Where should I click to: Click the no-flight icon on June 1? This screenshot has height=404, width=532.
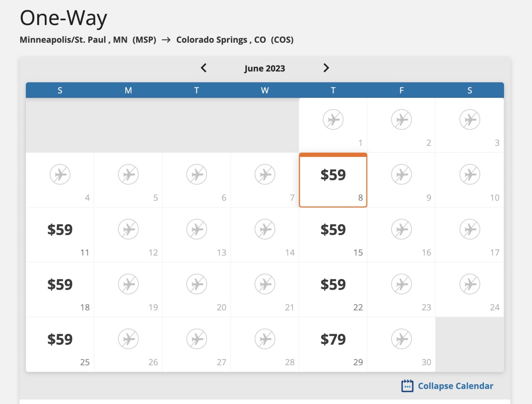(x=333, y=120)
